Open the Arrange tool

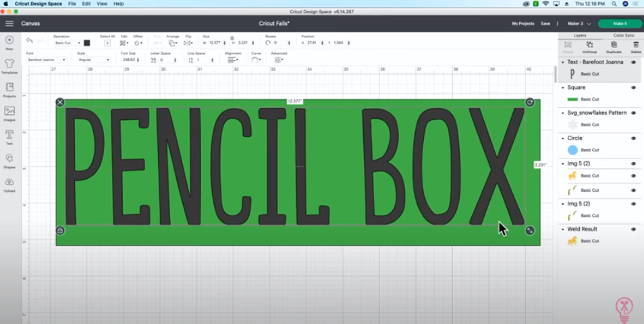[172, 43]
